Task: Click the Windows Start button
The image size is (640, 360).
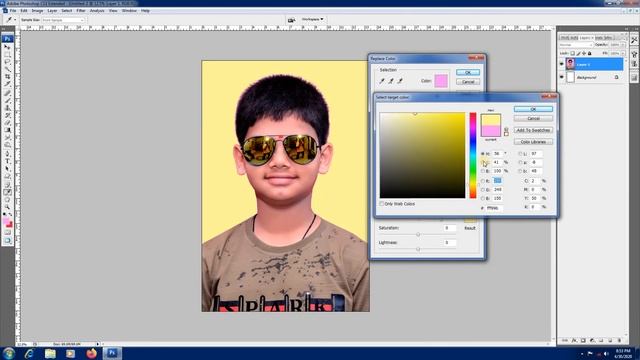Action: [9, 353]
